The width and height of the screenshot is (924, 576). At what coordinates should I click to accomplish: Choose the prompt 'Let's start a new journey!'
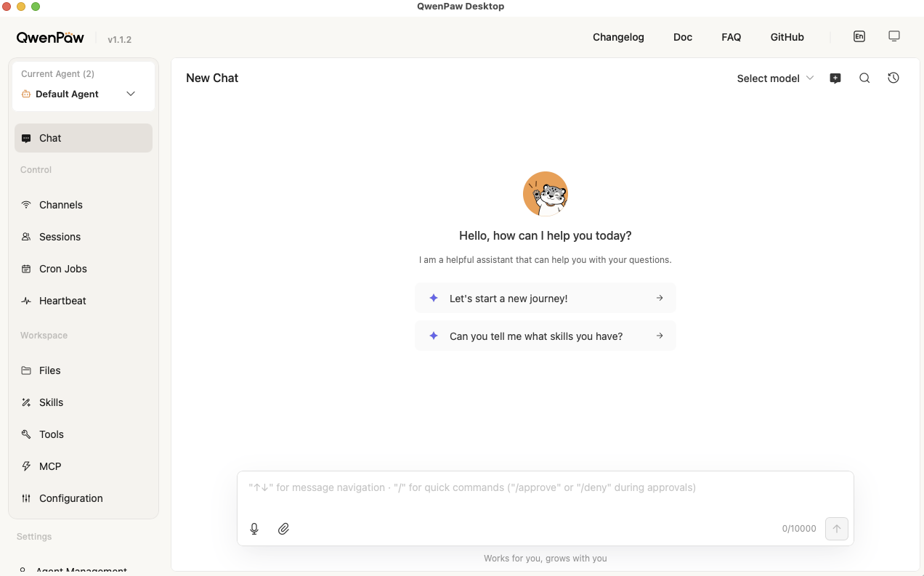coord(545,298)
